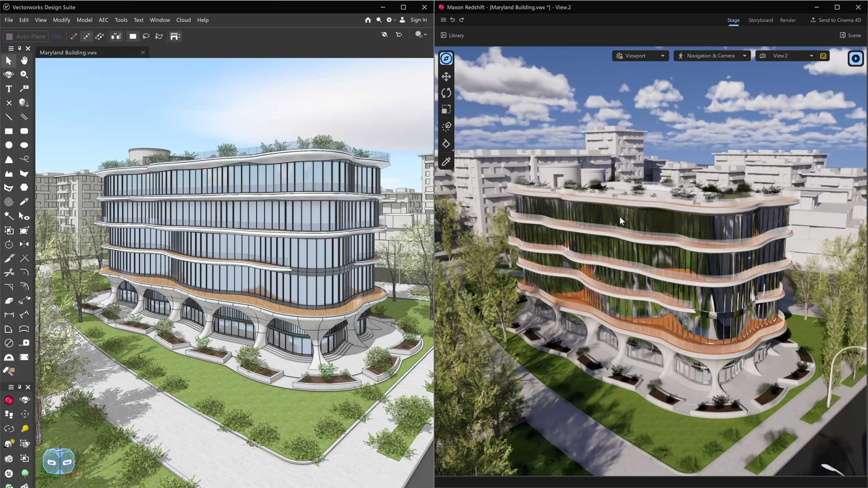Select the eyedropper tool in Redshift viewport

(446, 162)
